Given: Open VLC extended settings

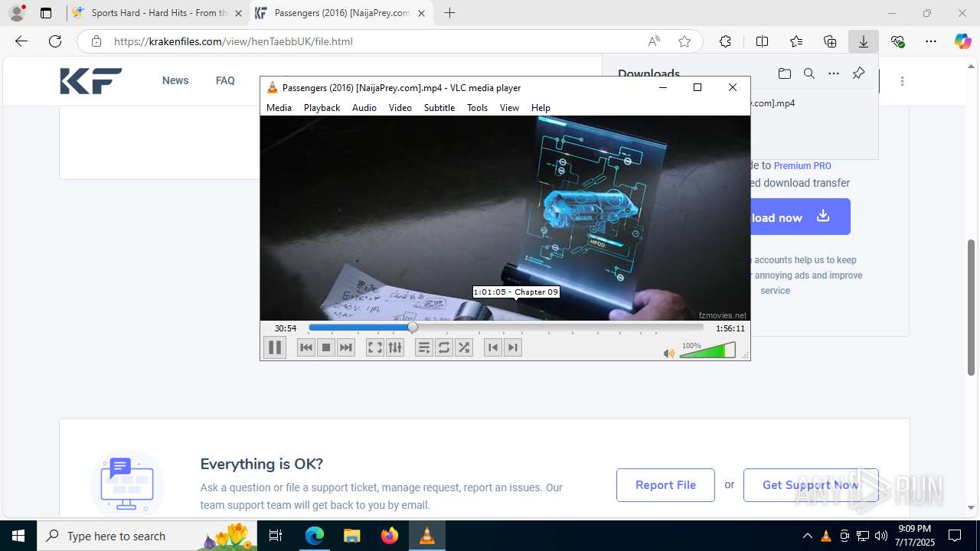Looking at the screenshot, I should 395,347.
